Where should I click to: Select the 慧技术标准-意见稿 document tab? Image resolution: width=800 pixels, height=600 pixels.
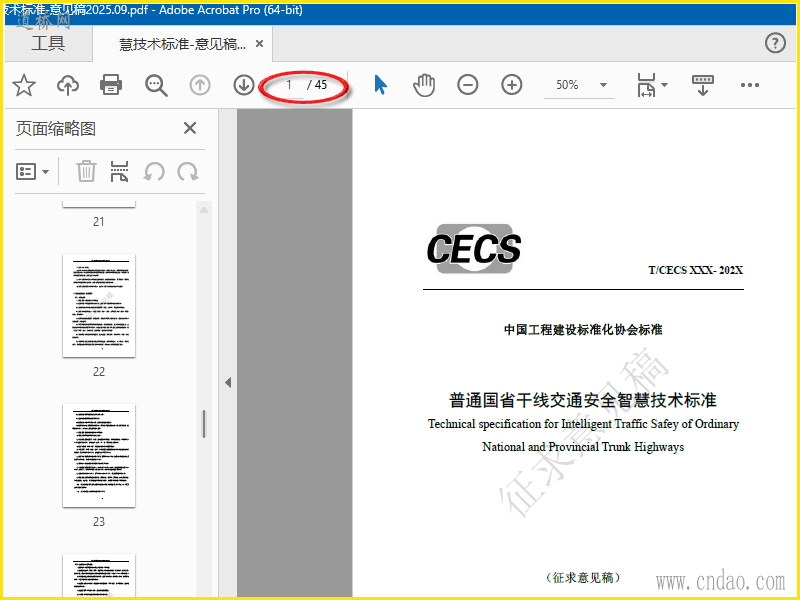coord(182,44)
